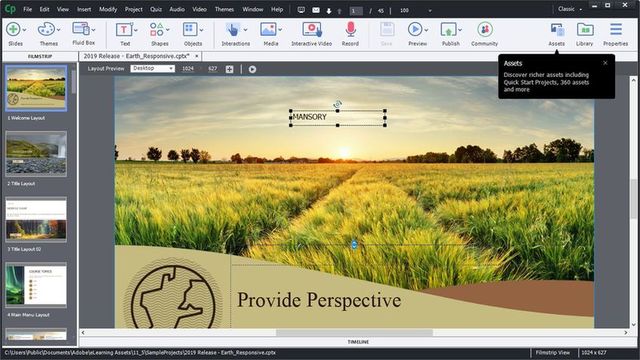Open the Insert menu
Image resolution: width=640 pixels, height=360 pixels.
pyautogui.click(x=84, y=9)
